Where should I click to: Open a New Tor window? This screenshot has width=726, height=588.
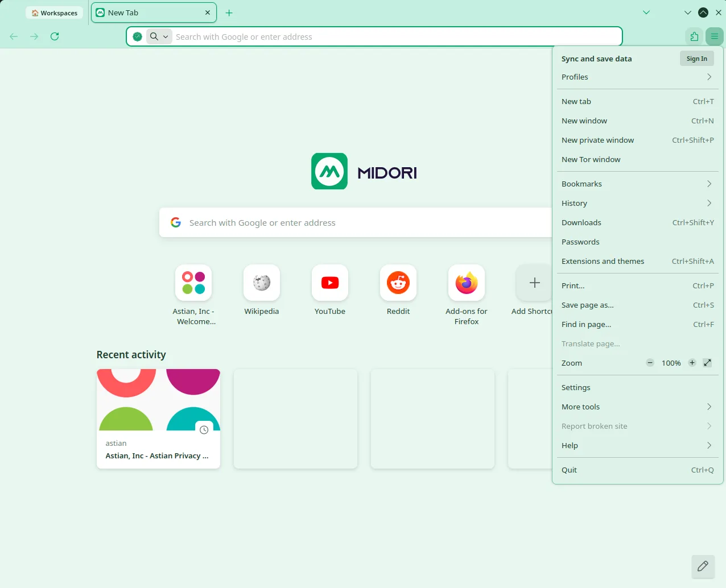point(637,159)
